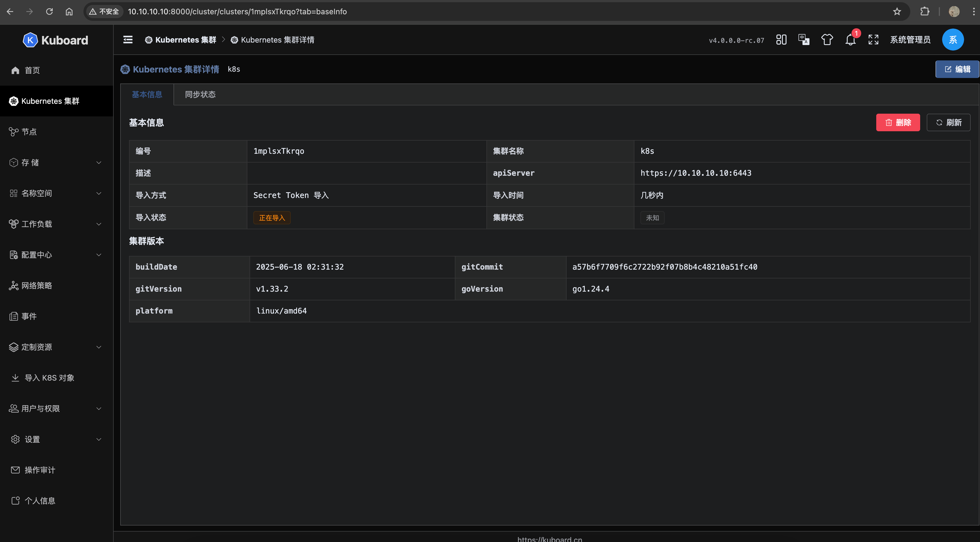This screenshot has width=980, height=542.
Task: Open 首页 in the sidebar
Action: click(x=56, y=70)
